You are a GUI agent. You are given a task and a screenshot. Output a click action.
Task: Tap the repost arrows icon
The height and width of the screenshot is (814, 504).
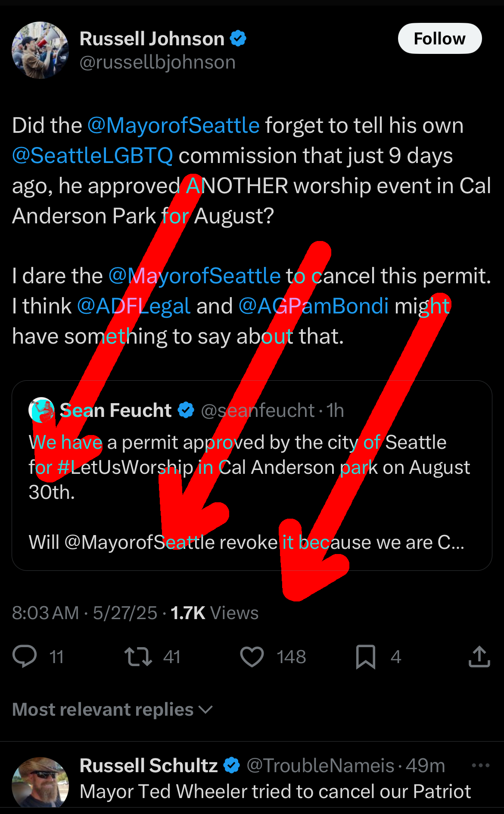[138, 656]
